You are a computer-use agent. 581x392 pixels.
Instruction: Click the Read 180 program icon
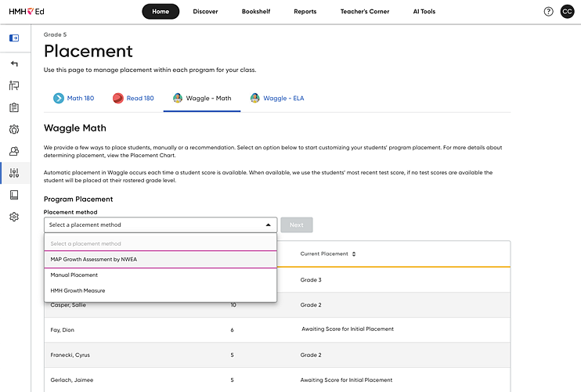[x=117, y=98]
